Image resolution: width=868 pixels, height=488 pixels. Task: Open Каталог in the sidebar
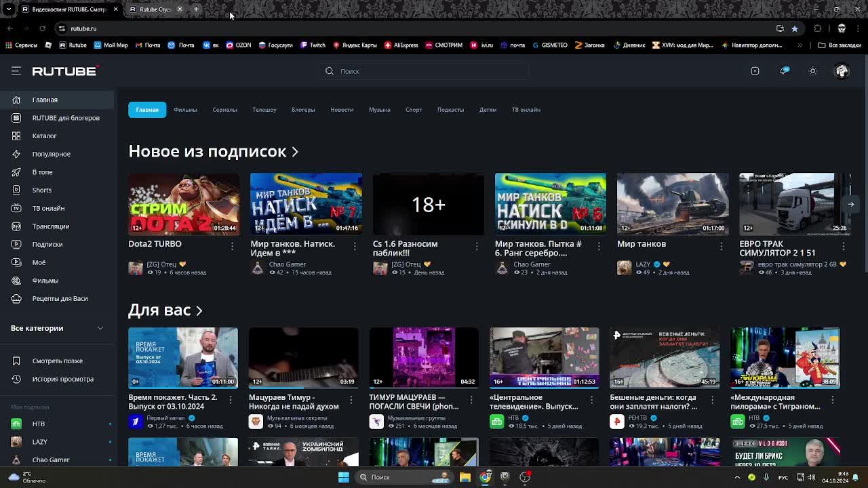57,136
